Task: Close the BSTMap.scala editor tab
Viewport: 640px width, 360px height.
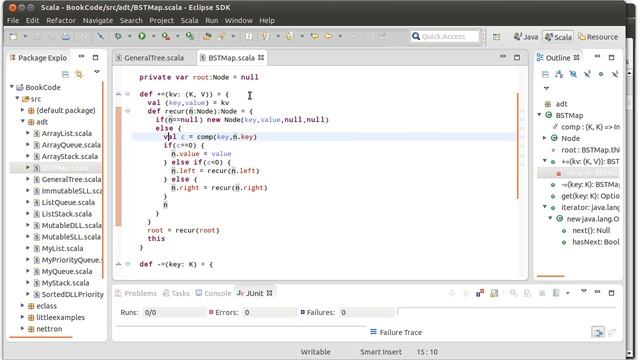Action: (261, 58)
